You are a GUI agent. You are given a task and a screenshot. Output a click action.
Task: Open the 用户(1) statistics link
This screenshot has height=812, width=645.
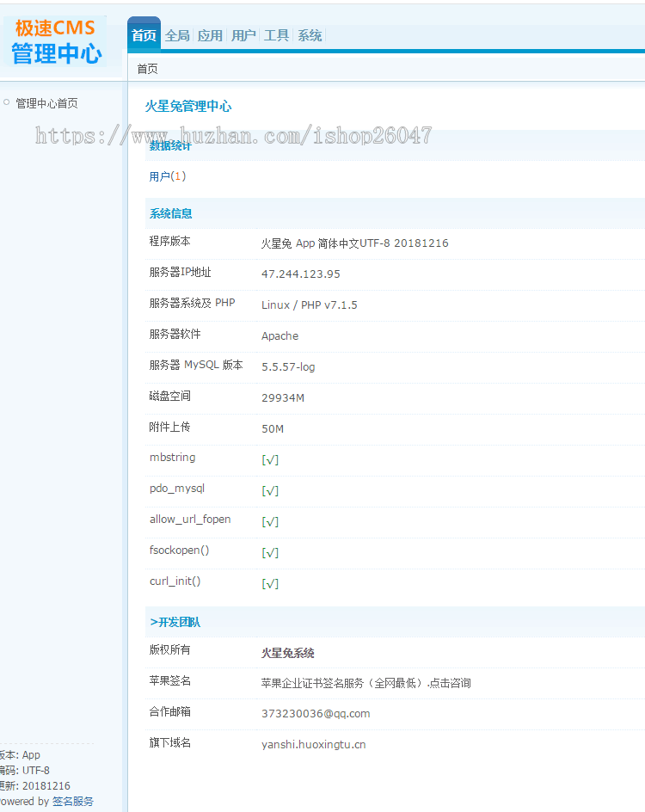point(167,176)
